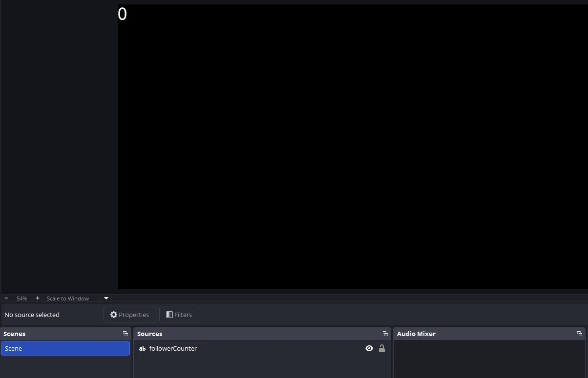
Task: Open source Properties
Action: pos(129,315)
